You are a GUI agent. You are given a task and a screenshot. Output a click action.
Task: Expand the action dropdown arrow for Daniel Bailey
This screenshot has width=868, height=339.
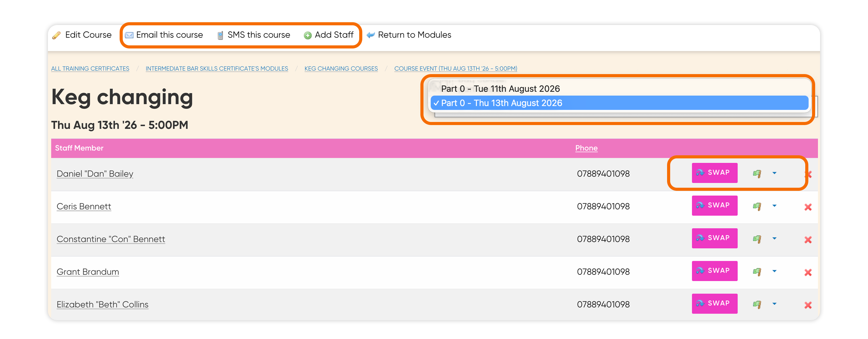tap(774, 173)
